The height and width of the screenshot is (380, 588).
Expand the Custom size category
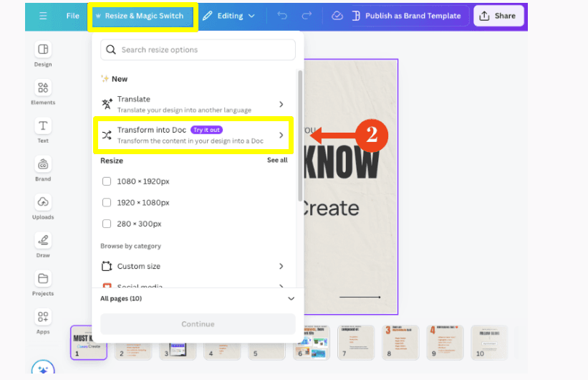click(193, 266)
